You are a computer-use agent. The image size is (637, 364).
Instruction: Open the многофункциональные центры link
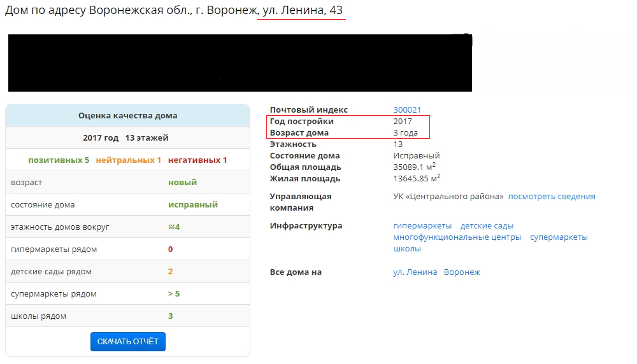click(457, 237)
